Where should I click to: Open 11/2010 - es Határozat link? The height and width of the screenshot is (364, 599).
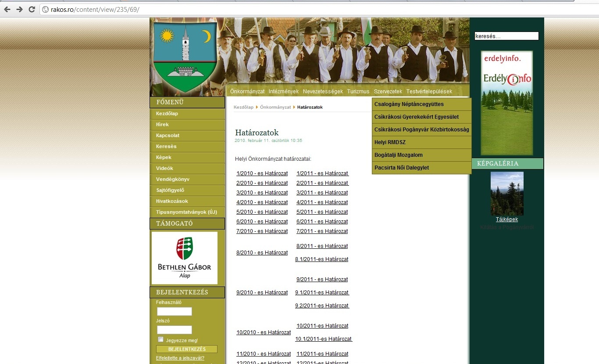point(264,354)
